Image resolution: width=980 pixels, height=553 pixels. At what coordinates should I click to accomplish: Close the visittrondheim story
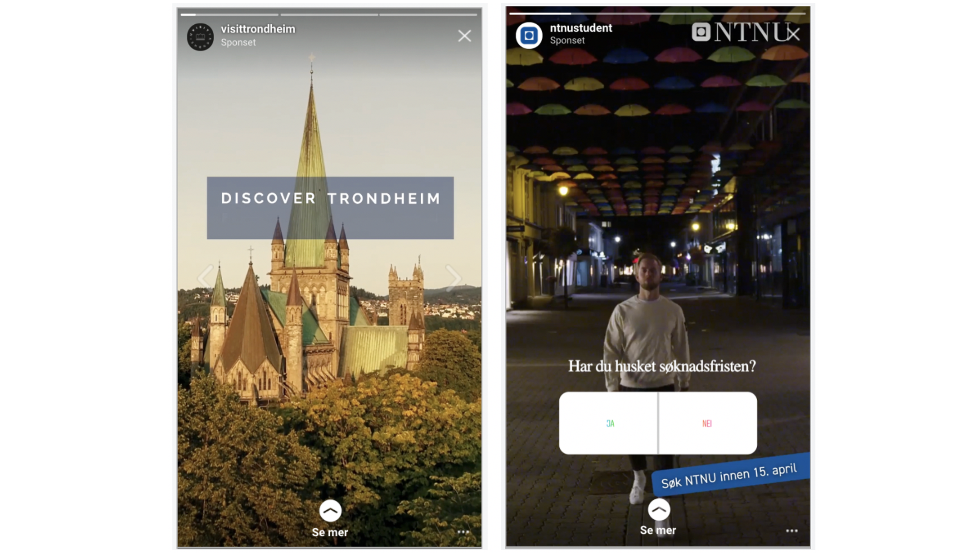pos(464,36)
